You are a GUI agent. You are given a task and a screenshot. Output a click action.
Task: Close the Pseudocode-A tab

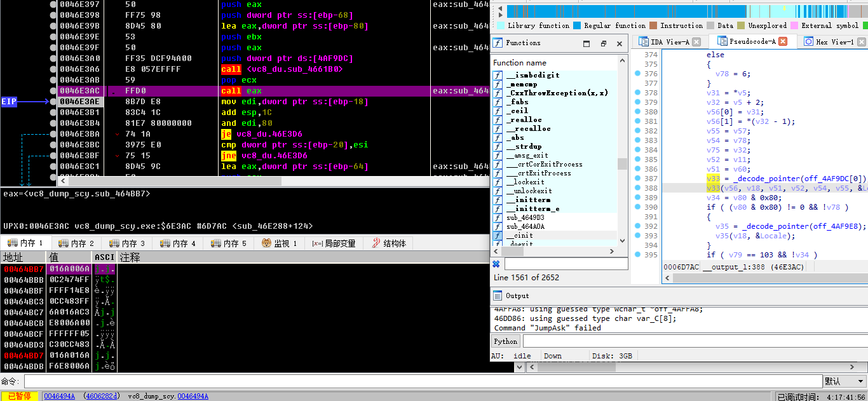(x=783, y=41)
